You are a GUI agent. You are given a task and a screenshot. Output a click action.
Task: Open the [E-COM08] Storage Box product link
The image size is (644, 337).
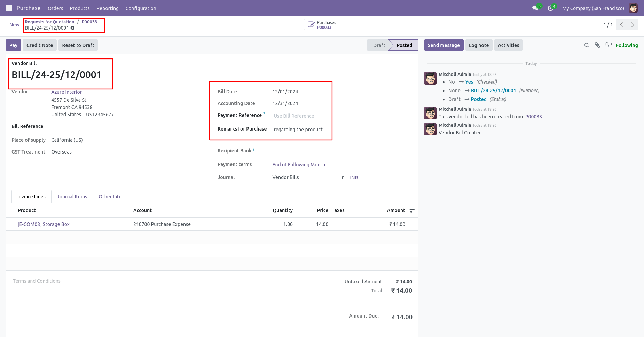click(44, 224)
